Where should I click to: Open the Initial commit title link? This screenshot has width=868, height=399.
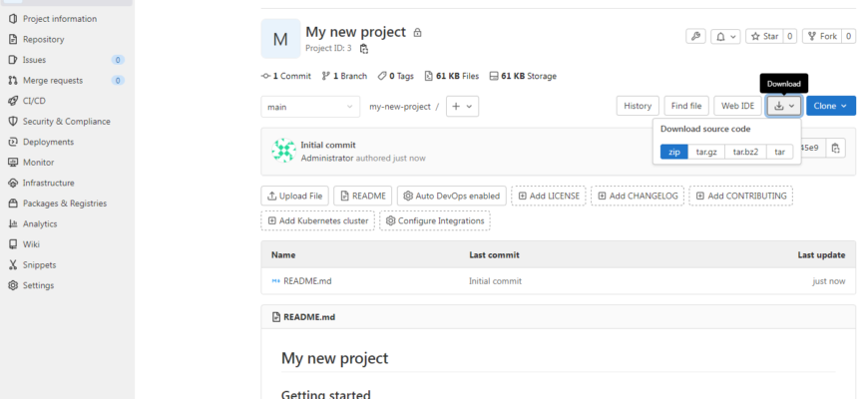tap(328, 145)
